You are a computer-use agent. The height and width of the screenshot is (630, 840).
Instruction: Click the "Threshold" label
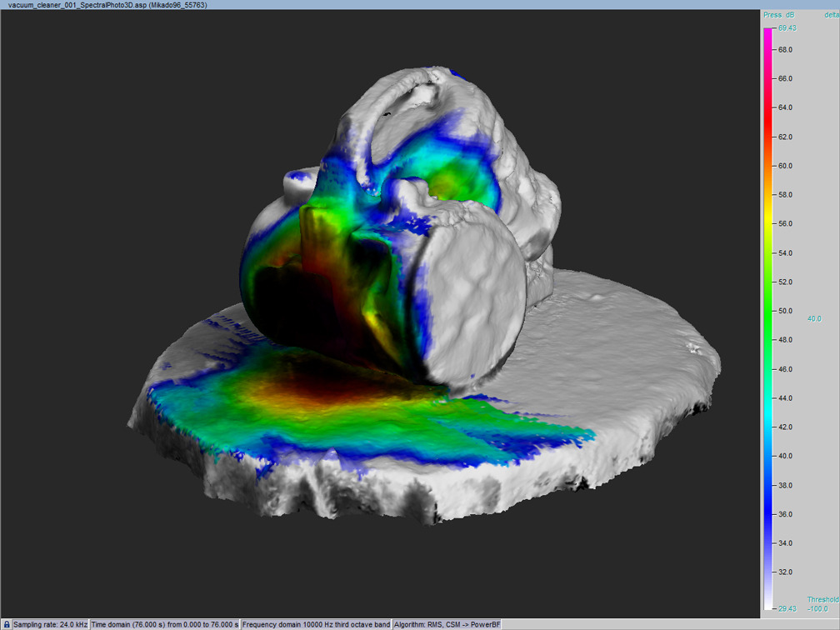point(823,599)
